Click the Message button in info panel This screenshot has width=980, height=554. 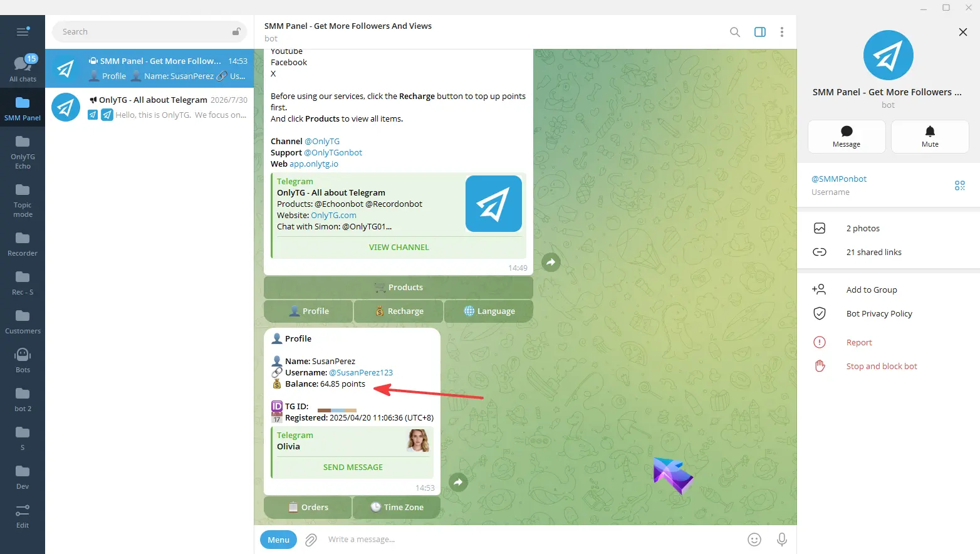847,136
